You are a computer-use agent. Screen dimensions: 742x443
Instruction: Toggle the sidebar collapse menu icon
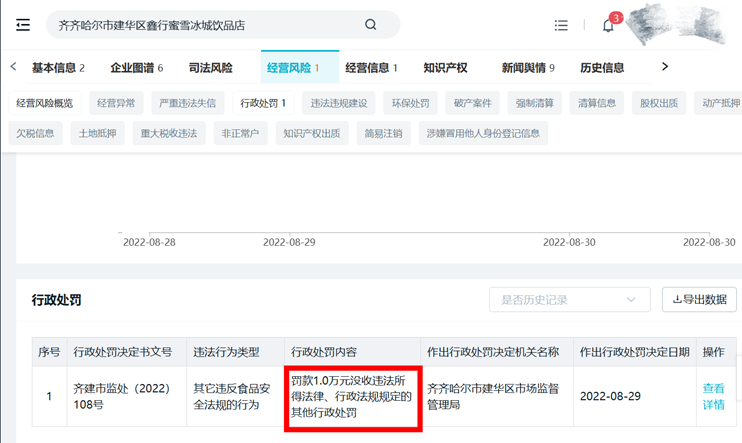click(x=23, y=25)
